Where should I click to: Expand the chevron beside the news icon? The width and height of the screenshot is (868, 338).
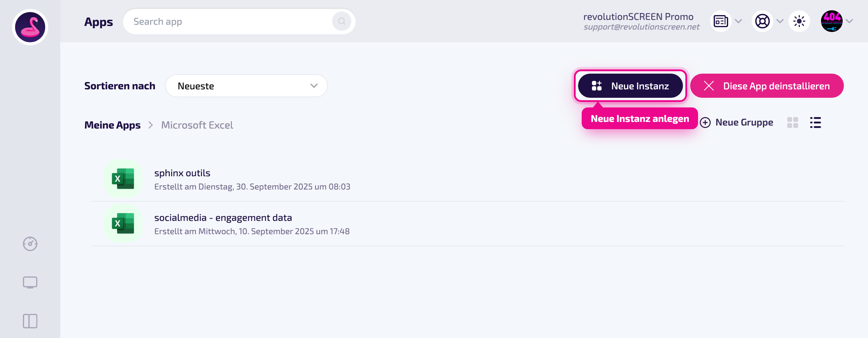point(739,21)
